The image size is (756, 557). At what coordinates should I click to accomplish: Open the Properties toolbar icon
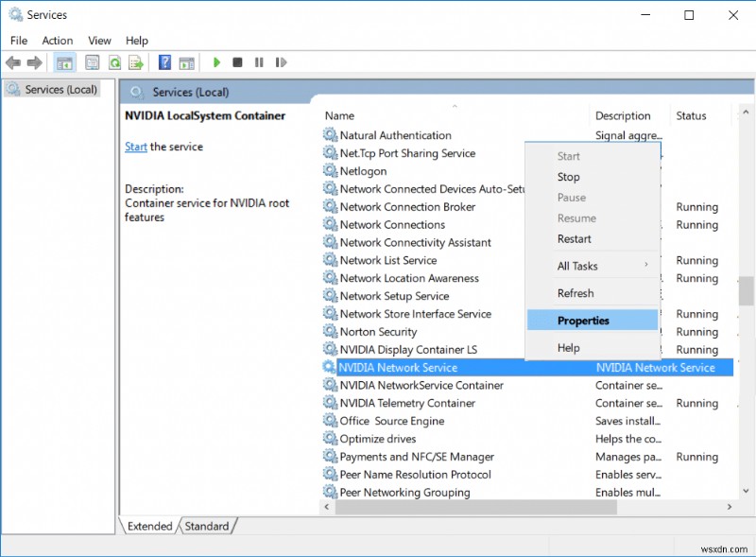(90, 62)
